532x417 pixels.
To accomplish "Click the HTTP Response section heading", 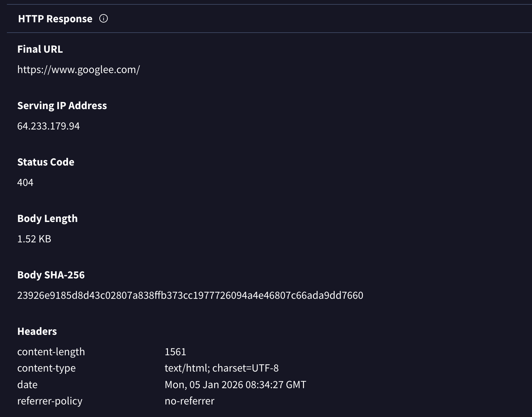I will tap(55, 19).
